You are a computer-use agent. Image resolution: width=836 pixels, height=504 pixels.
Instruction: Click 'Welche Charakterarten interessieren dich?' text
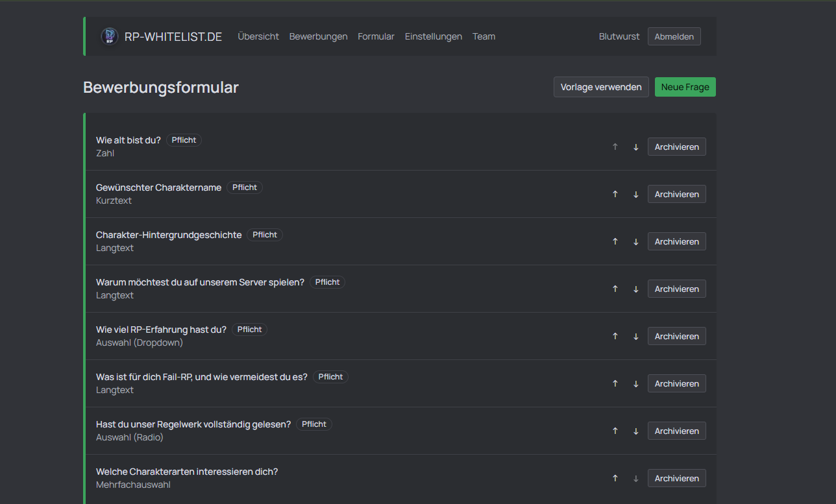click(x=187, y=472)
